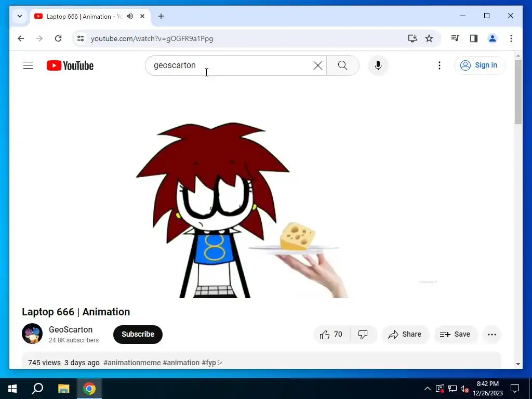Start voice search with the microphone icon
The image size is (532, 399).
click(x=378, y=65)
